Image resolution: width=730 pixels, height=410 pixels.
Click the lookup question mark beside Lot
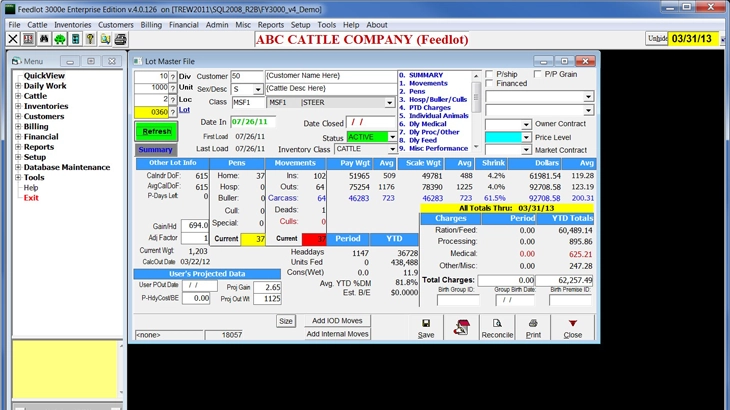coord(173,112)
